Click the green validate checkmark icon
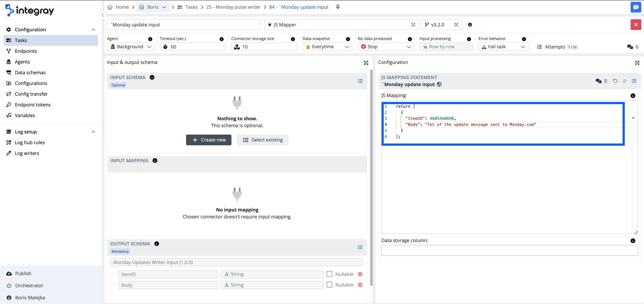Image resolution: width=644 pixels, height=304 pixels. point(625,81)
